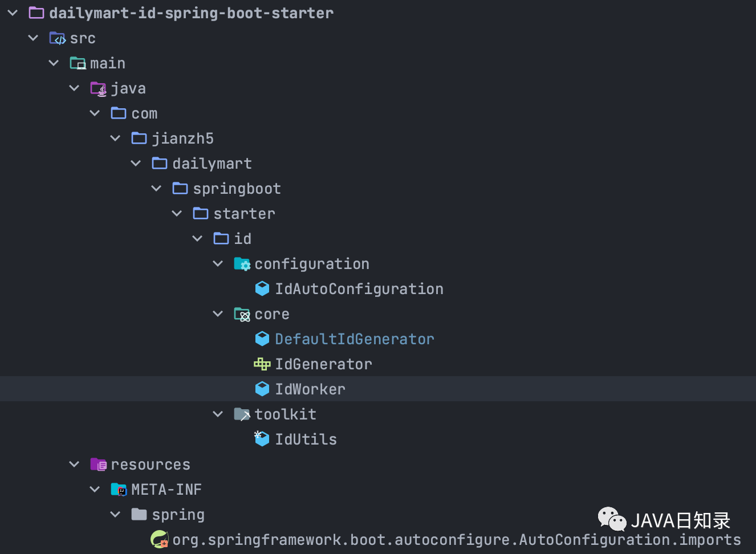Select the org.springframework.boot.autoconfigure.AutoConfiguration.imports file
756x554 pixels.
tap(457, 540)
